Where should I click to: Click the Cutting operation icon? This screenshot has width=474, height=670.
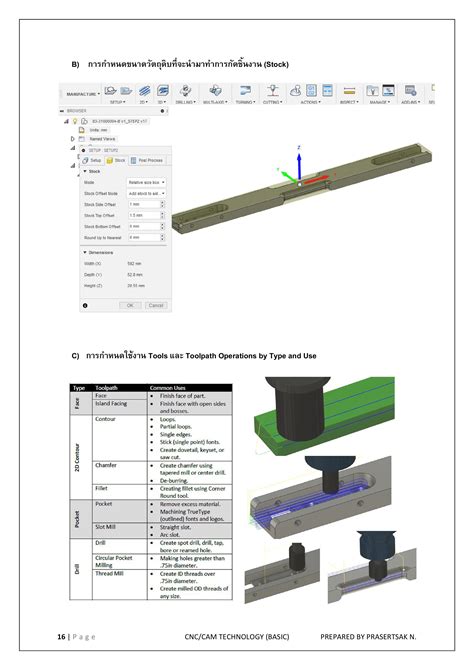pos(272,91)
